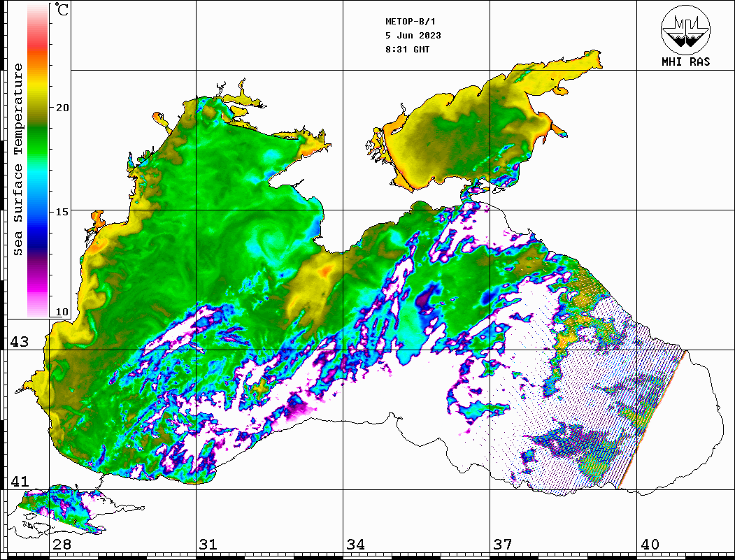Click the °C unit label on legend
735x560 pixels.
point(62,9)
